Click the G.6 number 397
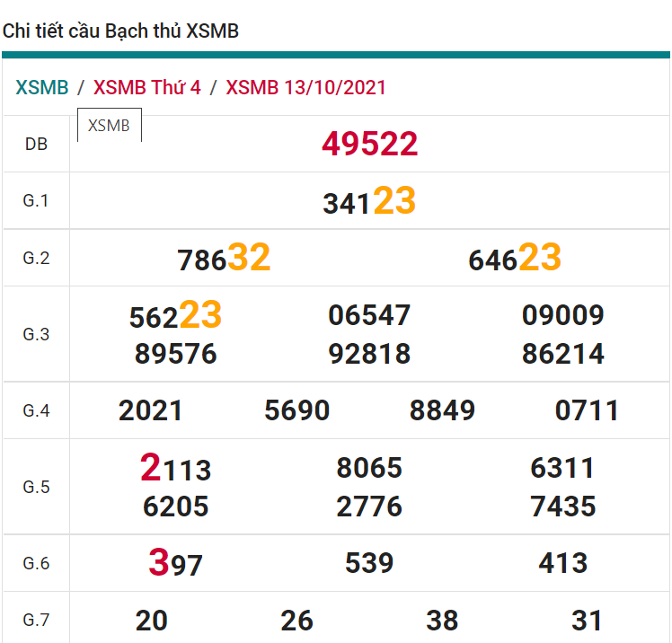This screenshot has width=672, height=643. click(x=175, y=564)
